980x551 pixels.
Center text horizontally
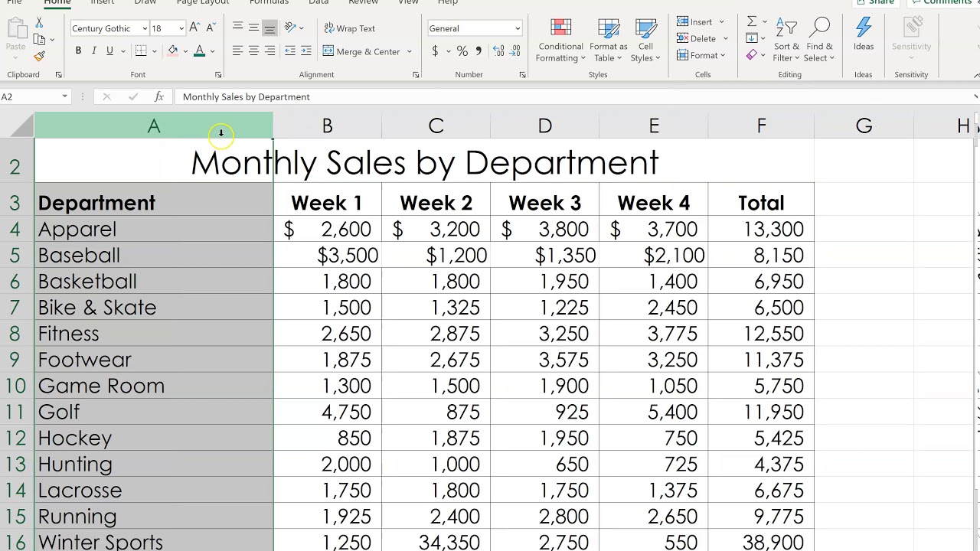tap(253, 51)
